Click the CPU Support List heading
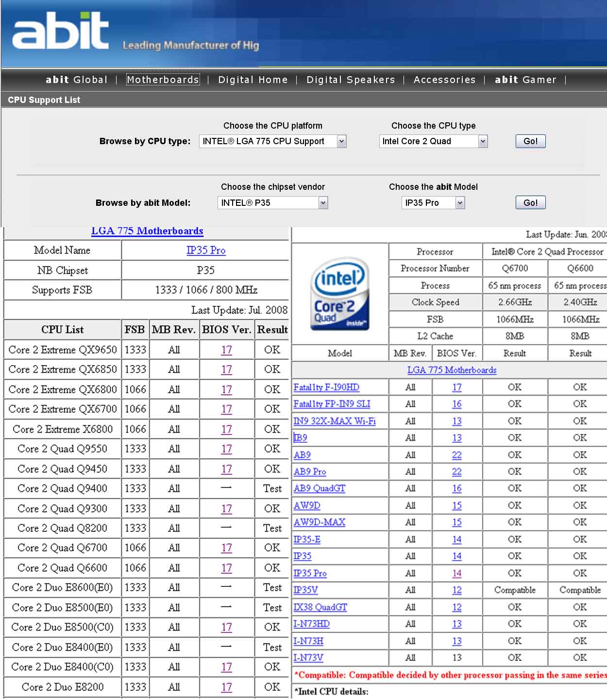 44,100
